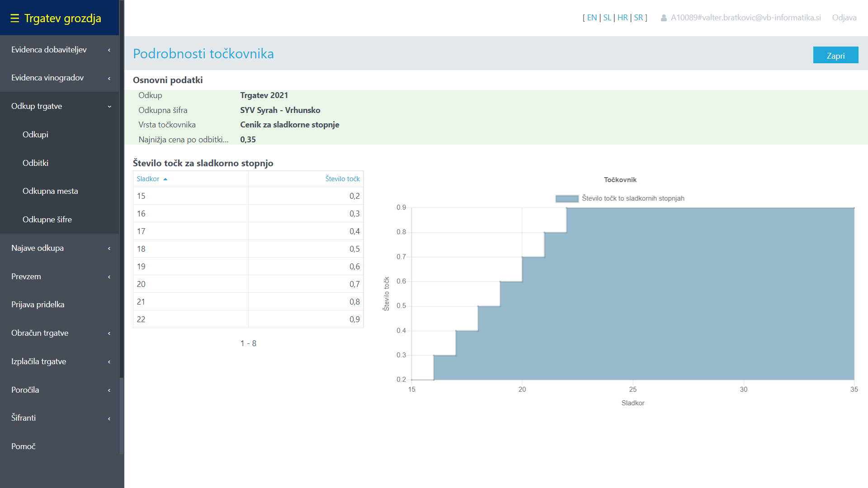Click Trgatev grozdja title
The height and width of the screenshot is (488, 868).
tap(62, 18)
